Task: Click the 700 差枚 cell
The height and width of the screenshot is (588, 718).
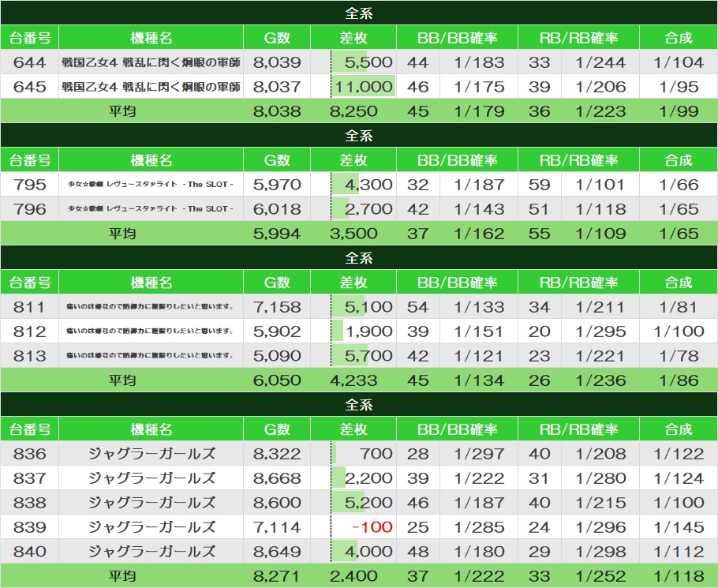Action: [353, 454]
